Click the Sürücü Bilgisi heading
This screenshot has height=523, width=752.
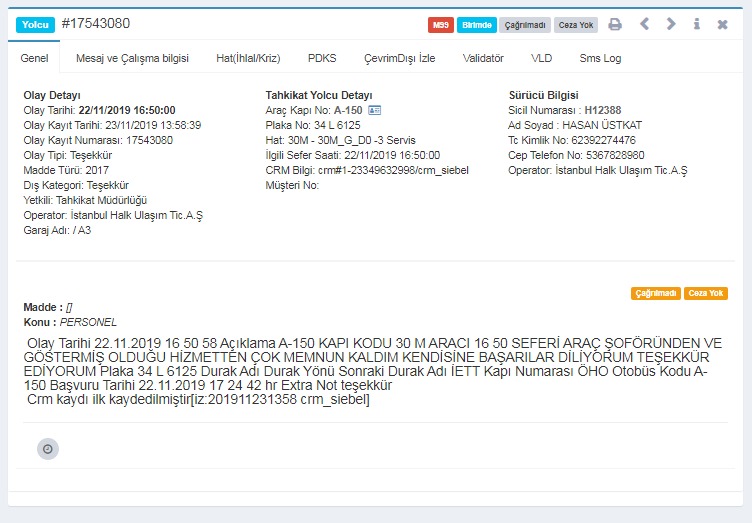(x=543, y=95)
